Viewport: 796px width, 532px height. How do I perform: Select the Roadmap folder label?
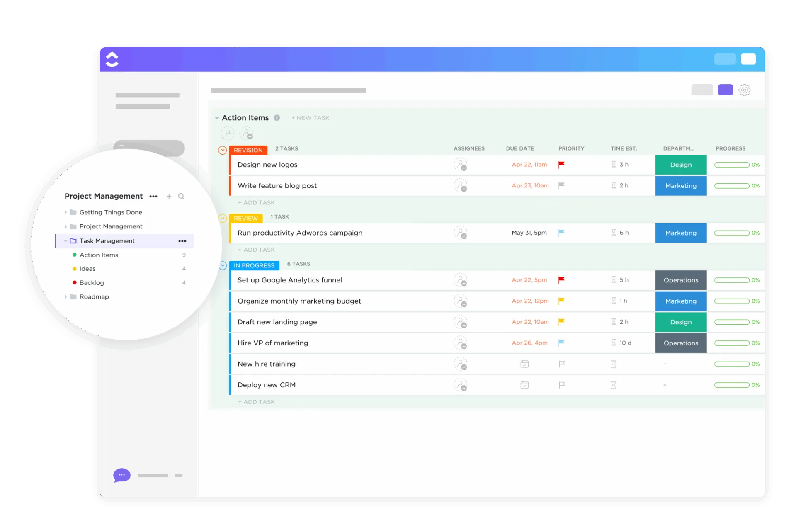click(94, 297)
